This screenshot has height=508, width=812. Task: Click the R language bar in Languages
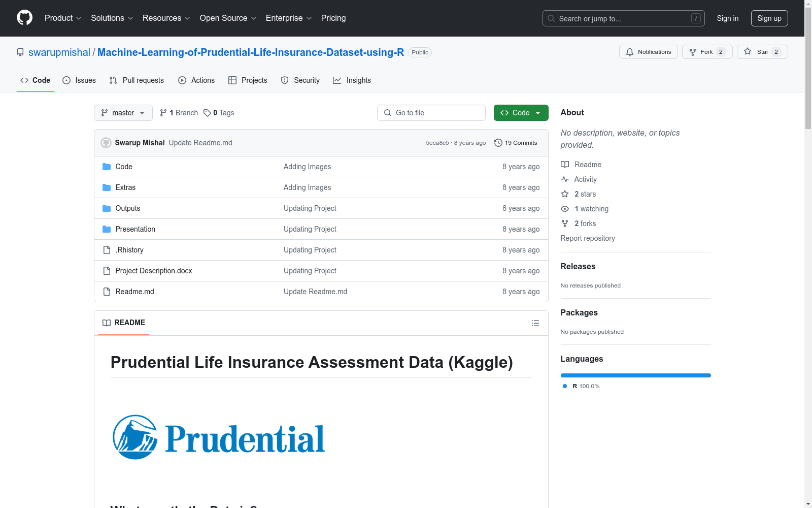pos(636,375)
